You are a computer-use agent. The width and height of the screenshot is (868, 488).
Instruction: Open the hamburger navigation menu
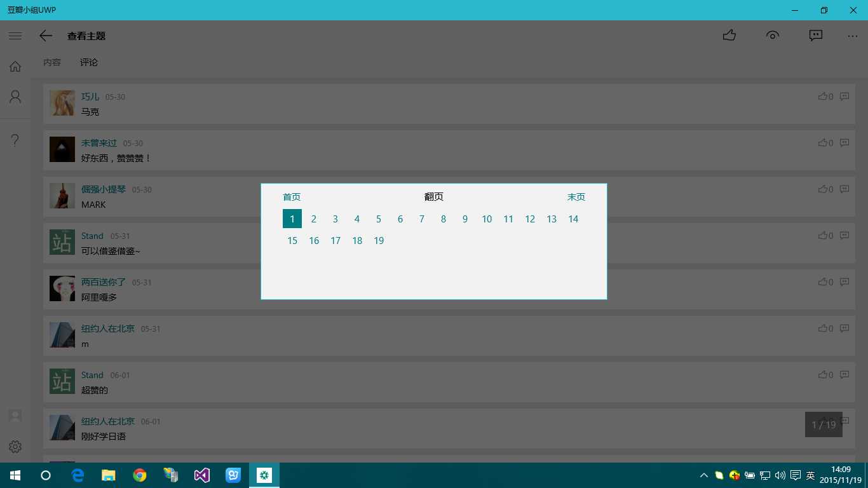15,36
